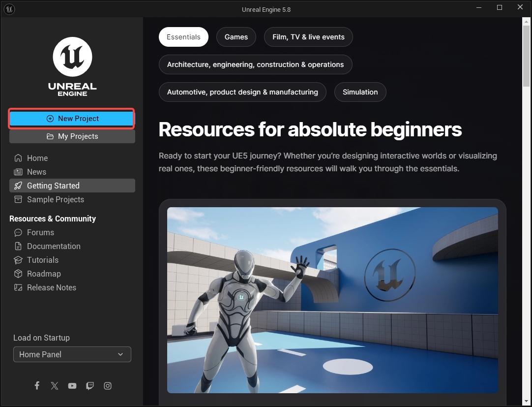Viewport: 532px width, 407px height.
Task: Click the Resources & Community heading
Action: pos(53,219)
